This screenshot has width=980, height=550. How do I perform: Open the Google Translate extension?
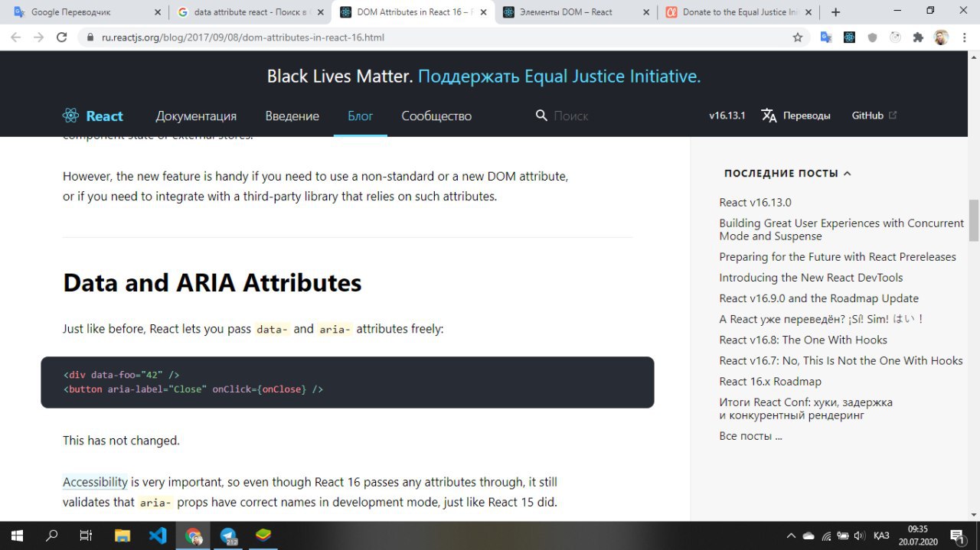826,37
